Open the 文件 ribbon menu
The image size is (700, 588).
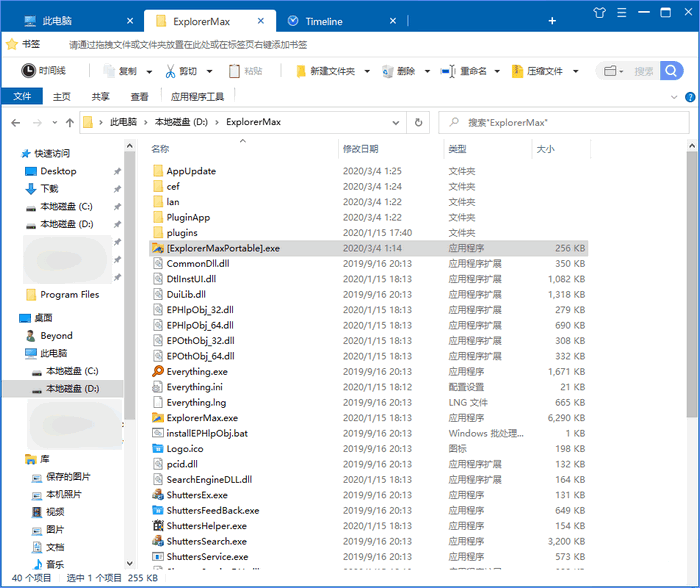pos(22,96)
